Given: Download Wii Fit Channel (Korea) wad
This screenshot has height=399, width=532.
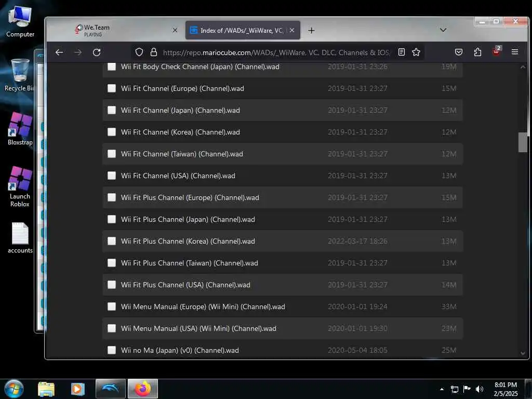Looking at the screenshot, I should 180,132.
